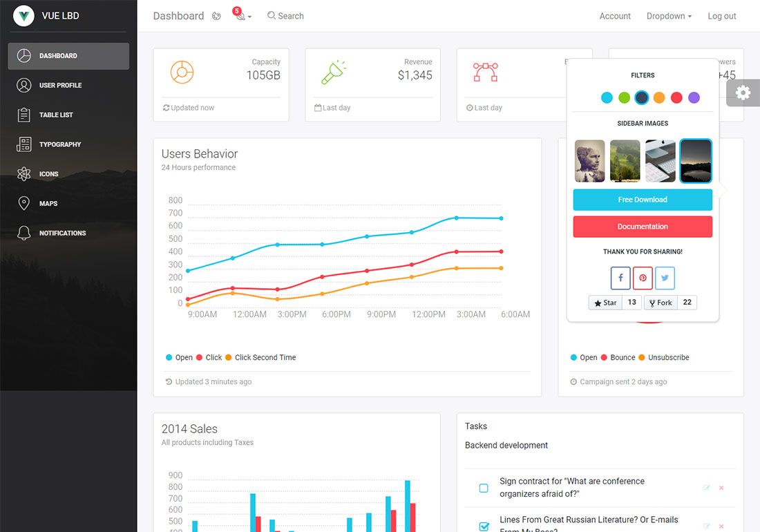Click the Facebook share icon
Image resolution: width=760 pixels, height=532 pixels.
pyautogui.click(x=620, y=278)
